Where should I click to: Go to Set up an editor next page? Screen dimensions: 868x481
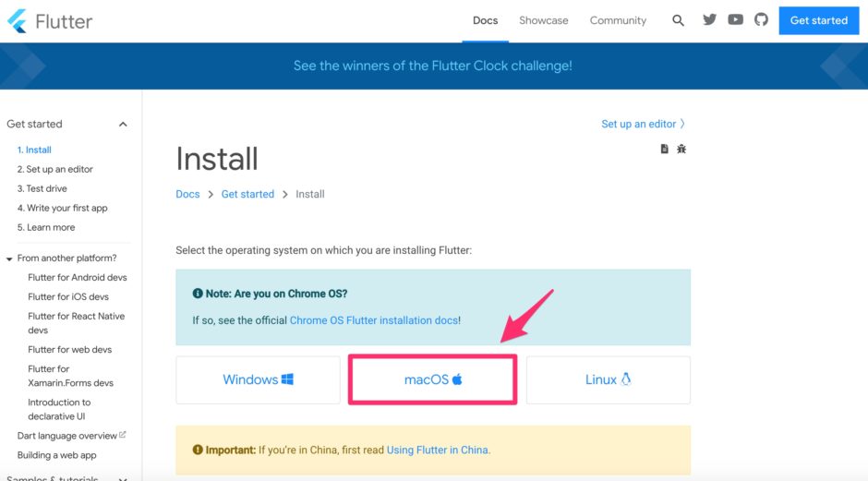(x=643, y=124)
